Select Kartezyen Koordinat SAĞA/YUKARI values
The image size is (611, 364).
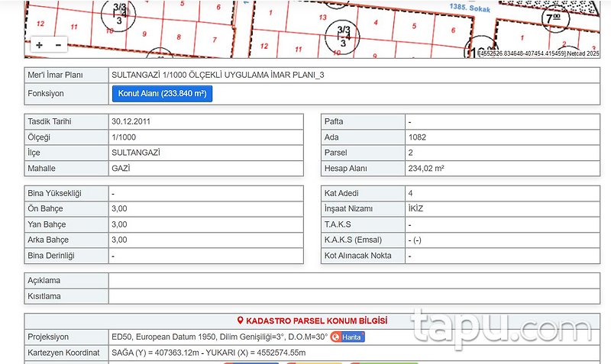click(x=209, y=353)
